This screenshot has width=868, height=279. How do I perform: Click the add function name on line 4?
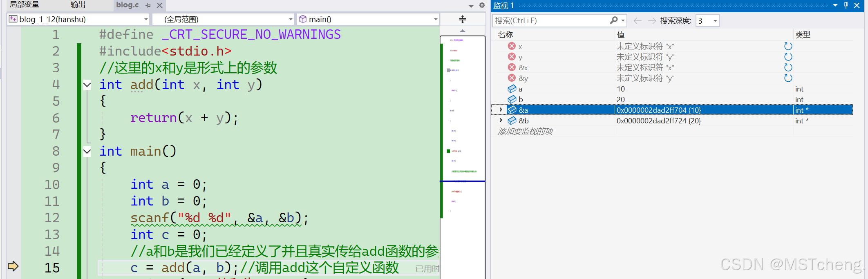point(142,85)
